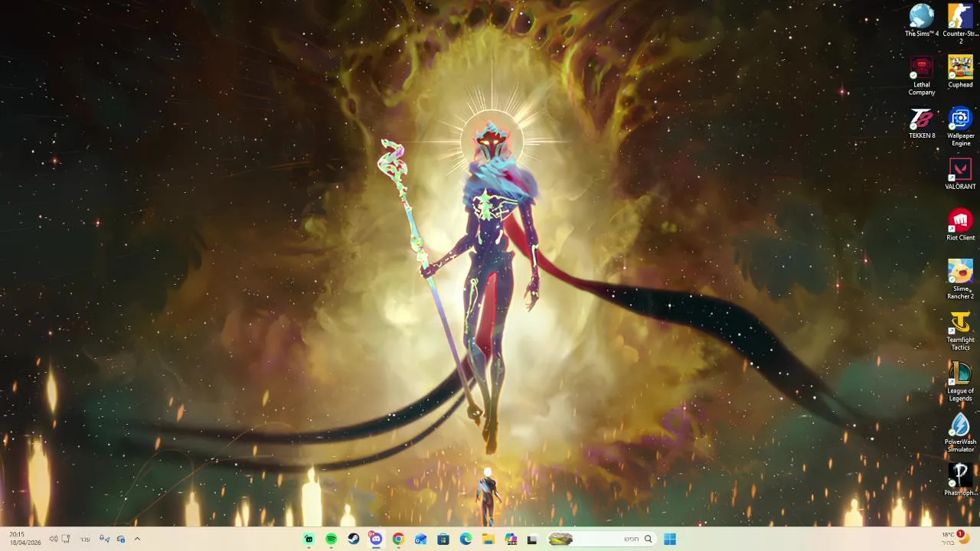Open Microsoft Edge from the taskbar
Viewport: 980px width, 551px height.
[x=465, y=540]
